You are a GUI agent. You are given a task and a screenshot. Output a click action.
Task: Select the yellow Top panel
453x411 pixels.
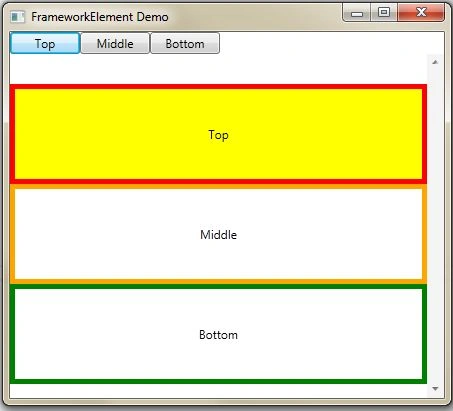click(218, 134)
